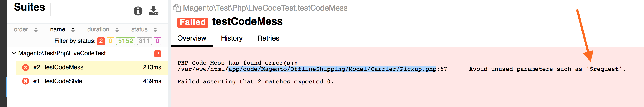
Task: Sort suites by status arrows
Action: (x=155, y=30)
